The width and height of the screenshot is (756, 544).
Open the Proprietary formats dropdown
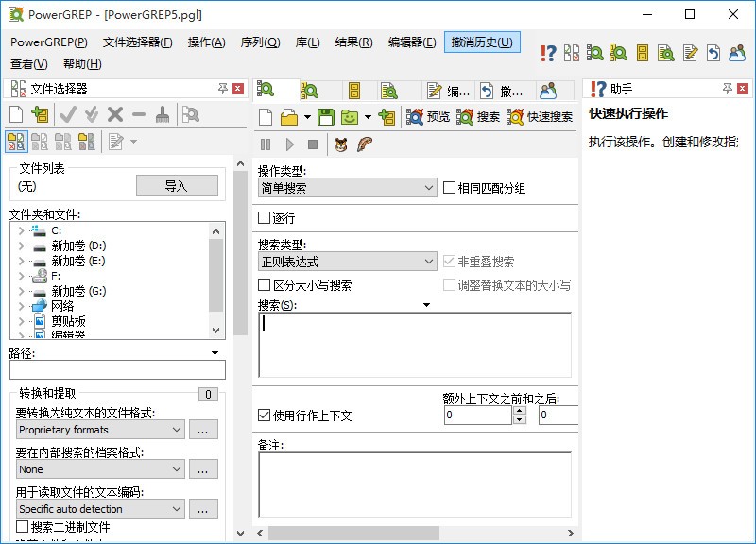point(100,430)
